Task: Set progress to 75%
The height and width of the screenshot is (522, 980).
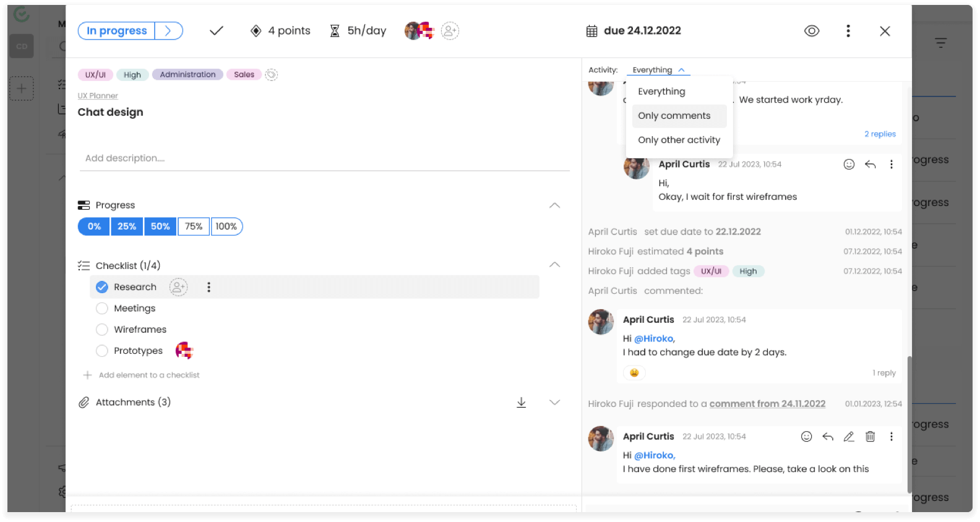Action: (194, 227)
